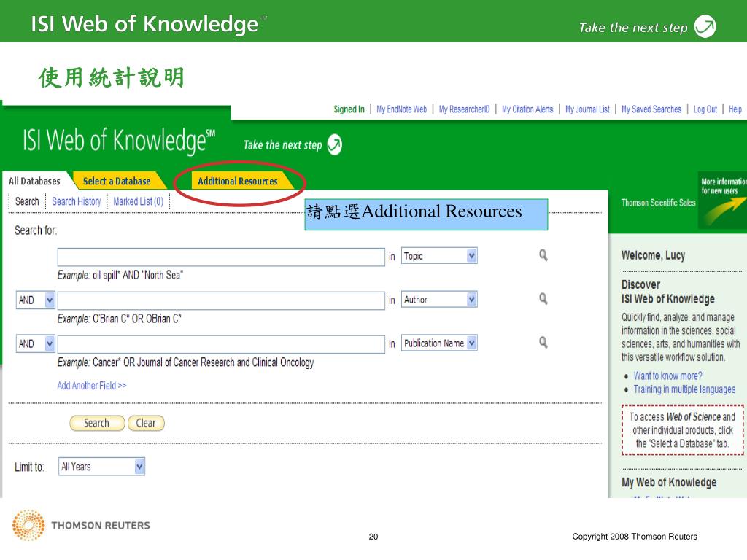
Task: Select the Search sub-tab
Action: [27, 201]
